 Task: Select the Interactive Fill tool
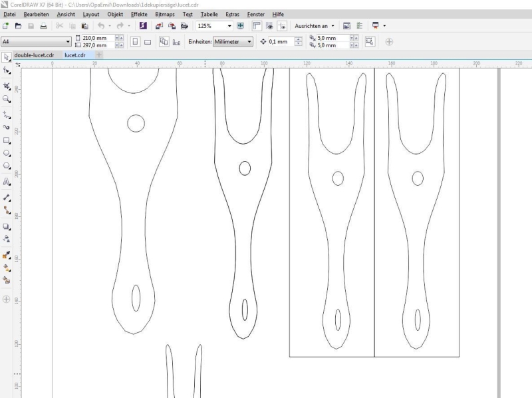7,268
